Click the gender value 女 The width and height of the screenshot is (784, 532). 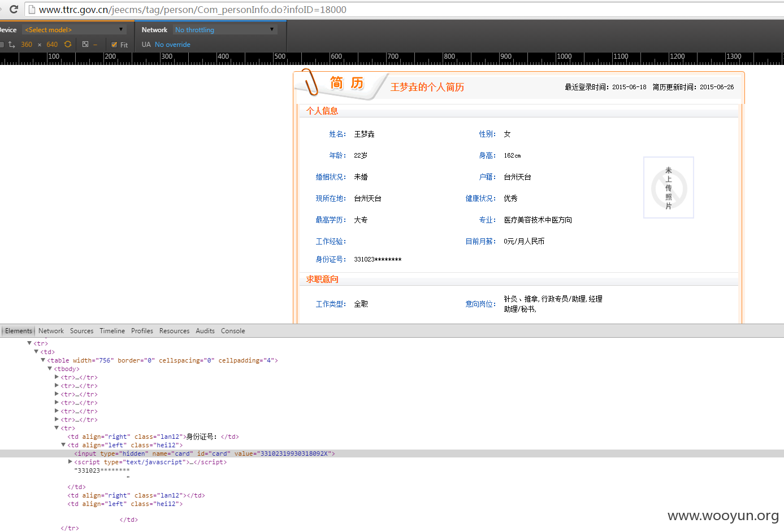507,134
